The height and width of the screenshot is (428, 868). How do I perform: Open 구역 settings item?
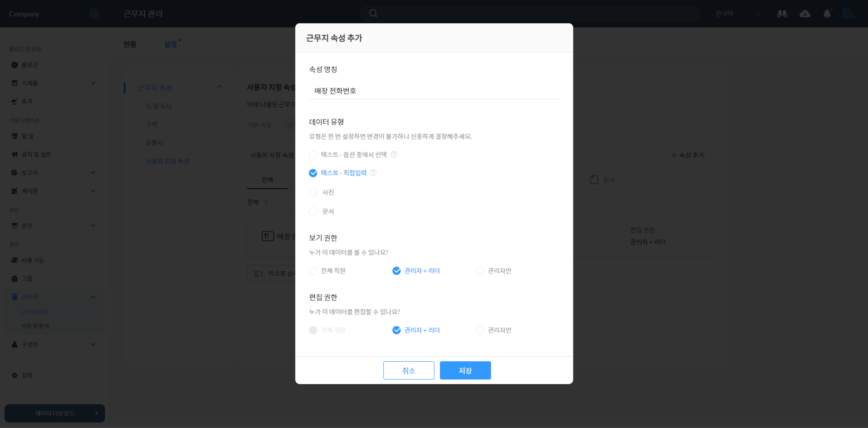coord(151,124)
